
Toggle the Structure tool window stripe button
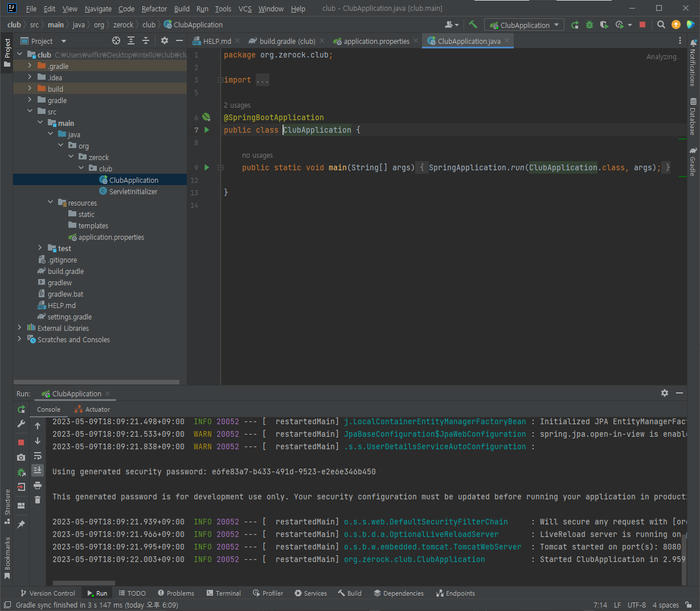[x=7, y=506]
